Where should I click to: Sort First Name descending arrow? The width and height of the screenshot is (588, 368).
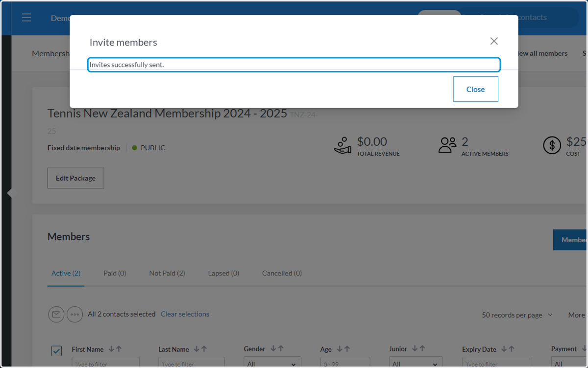[111, 349]
